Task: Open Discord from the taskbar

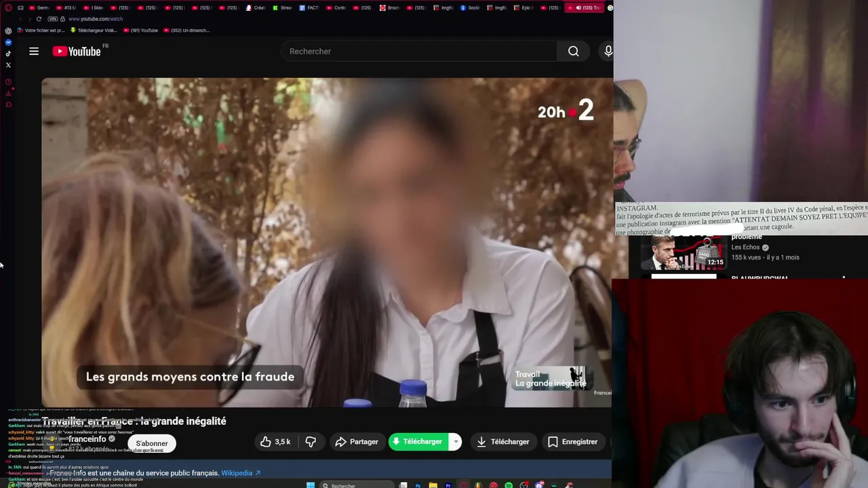Action: click(x=539, y=485)
